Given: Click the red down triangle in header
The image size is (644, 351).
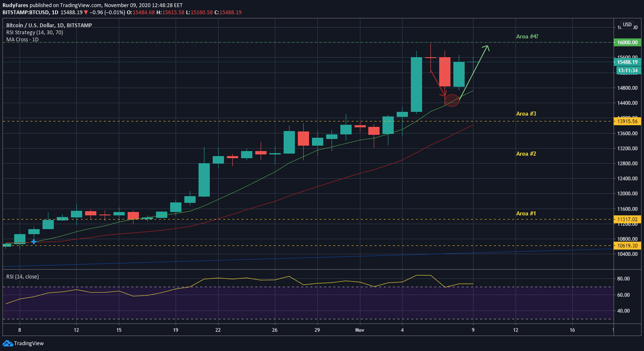Looking at the screenshot, I should [x=86, y=13].
